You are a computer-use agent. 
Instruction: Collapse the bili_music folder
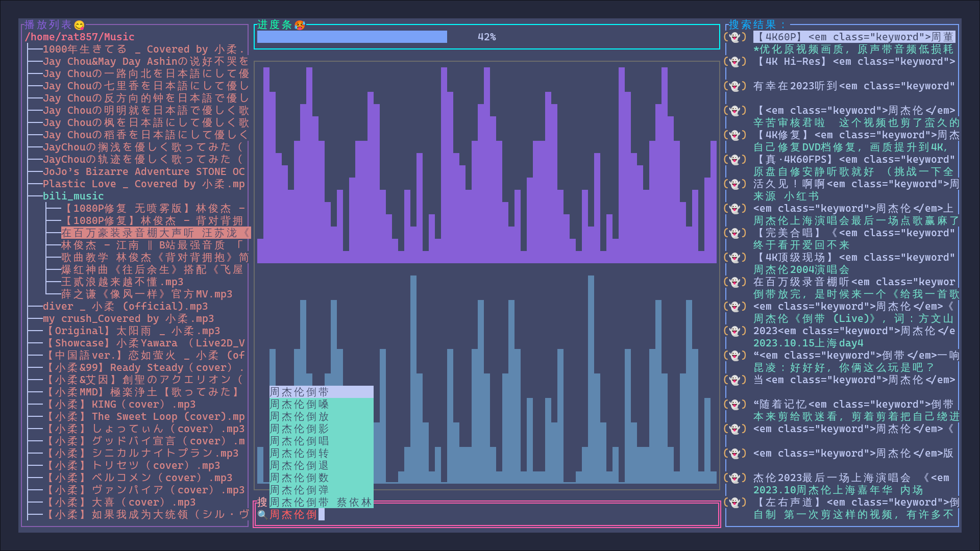[x=73, y=196]
